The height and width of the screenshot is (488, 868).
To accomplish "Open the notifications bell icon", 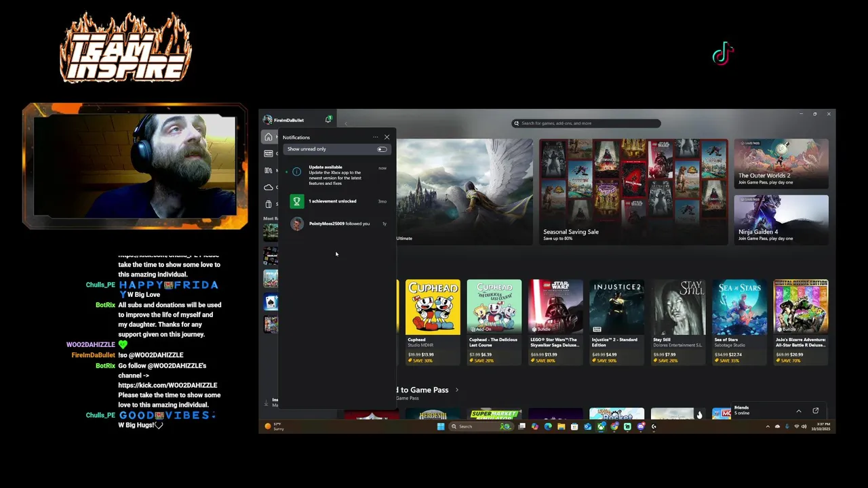I will point(328,119).
